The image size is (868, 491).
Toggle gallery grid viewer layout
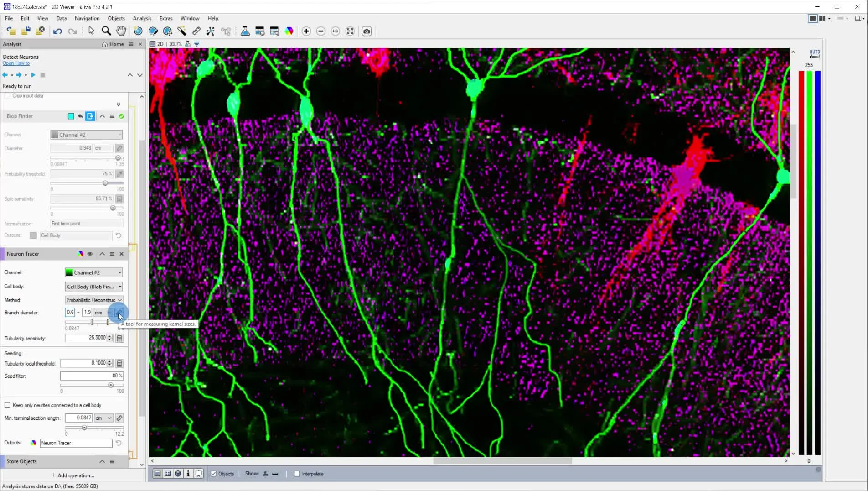point(168,474)
